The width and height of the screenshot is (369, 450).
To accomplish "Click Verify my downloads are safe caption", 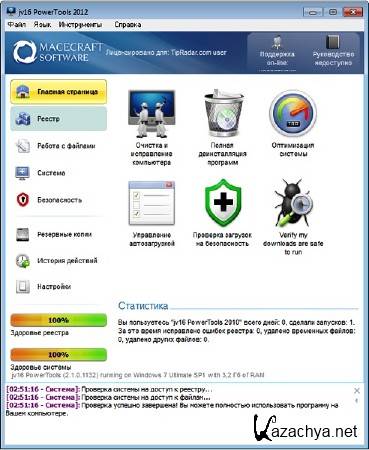I will point(293,244).
